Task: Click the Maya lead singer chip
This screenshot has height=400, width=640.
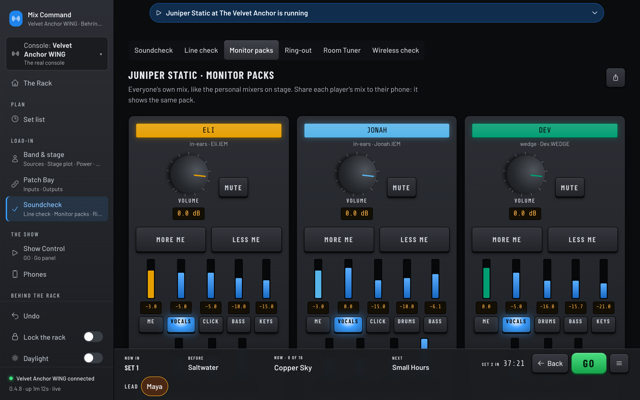Action: click(154, 386)
